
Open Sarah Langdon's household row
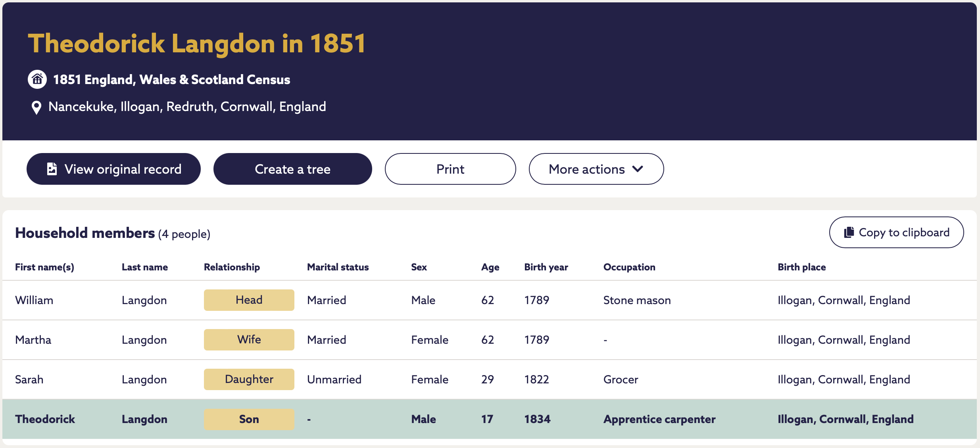tap(490, 379)
